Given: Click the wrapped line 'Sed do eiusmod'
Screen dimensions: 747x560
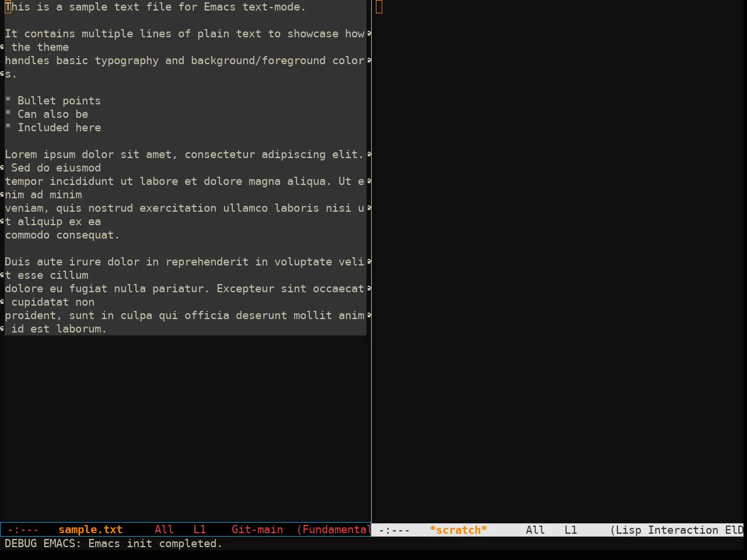Looking at the screenshot, I should (x=55, y=168).
